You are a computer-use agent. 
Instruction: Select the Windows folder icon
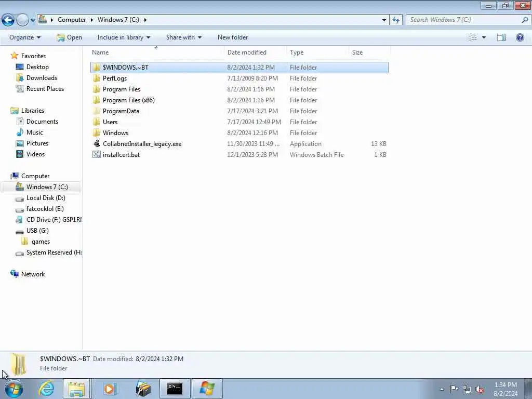[97, 132]
